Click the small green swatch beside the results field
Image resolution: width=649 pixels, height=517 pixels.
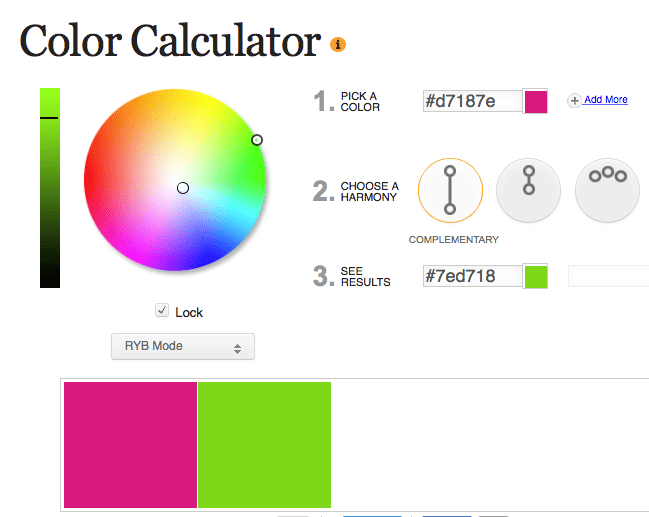click(x=536, y=276)
